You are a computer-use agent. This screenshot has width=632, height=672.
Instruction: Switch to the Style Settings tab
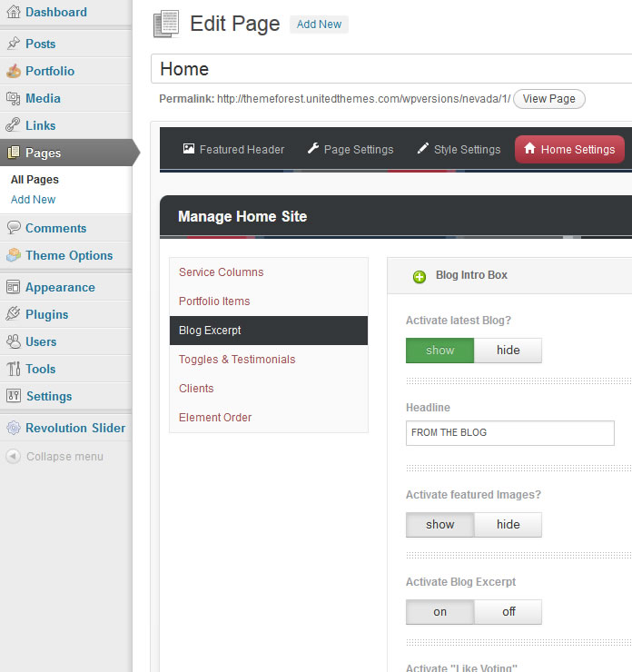(x=459, y=149)
